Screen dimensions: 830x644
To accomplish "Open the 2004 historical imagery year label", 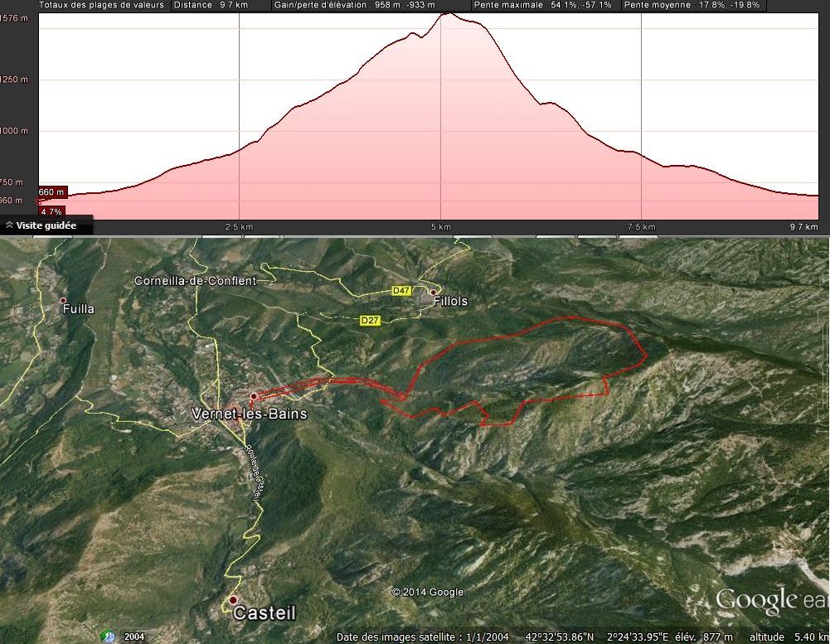I will [x=133, y=637].
